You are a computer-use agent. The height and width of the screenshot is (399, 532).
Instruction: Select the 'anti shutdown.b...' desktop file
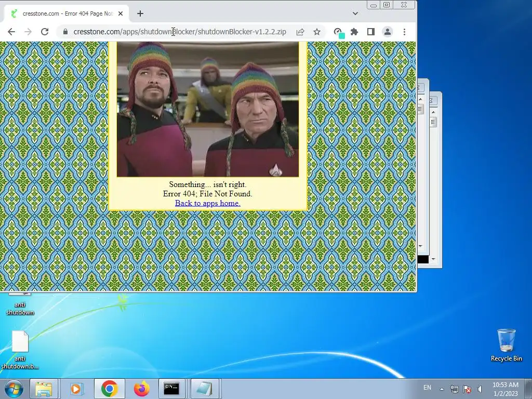(x=20, y=351)
